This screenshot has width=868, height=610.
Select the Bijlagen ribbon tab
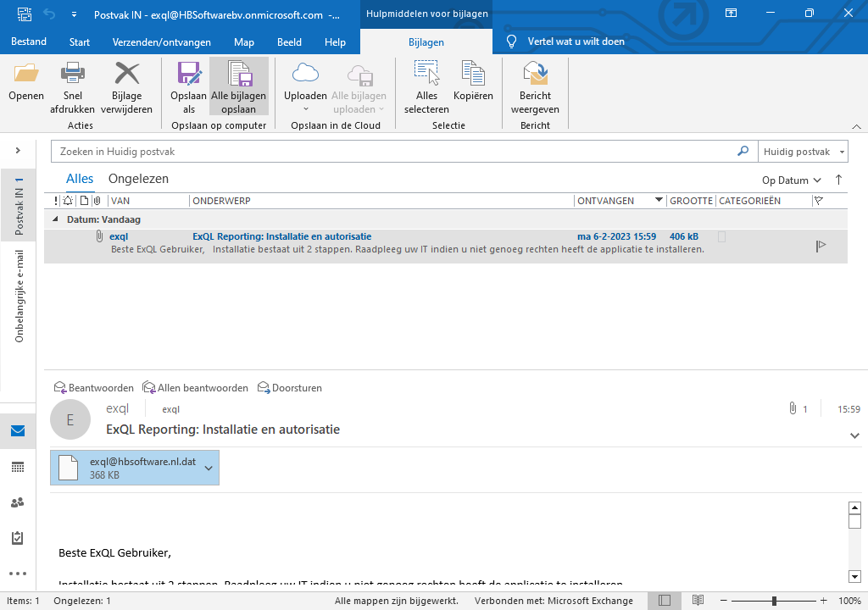click(x=426, y=42)
